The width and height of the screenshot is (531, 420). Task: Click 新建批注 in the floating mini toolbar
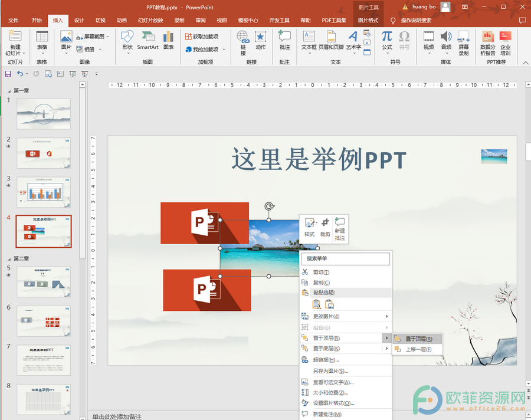tap(340, 229)
